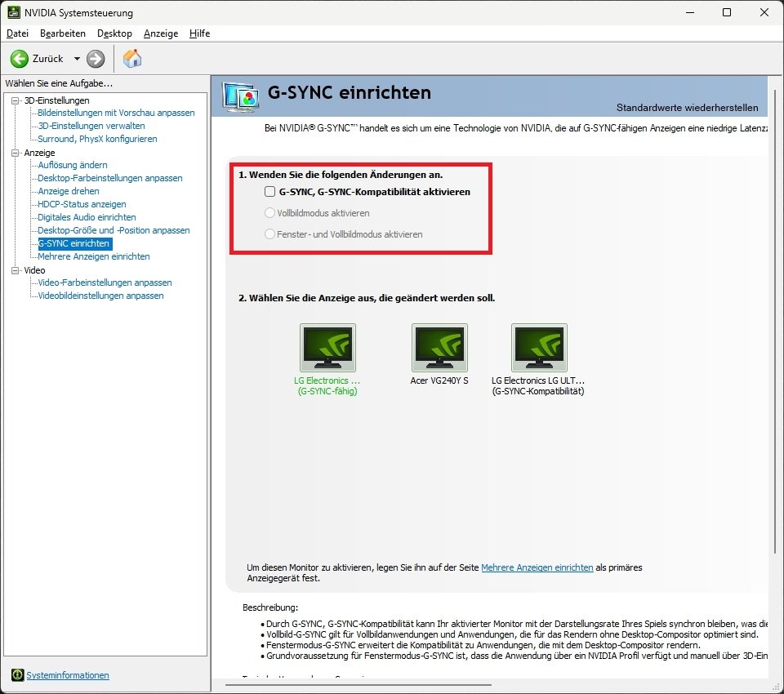Image resolution: width=784 pixels, height=694 pixels.
Task: Open HDCP-Status anzeigen page
Action: tap(82, 204)
